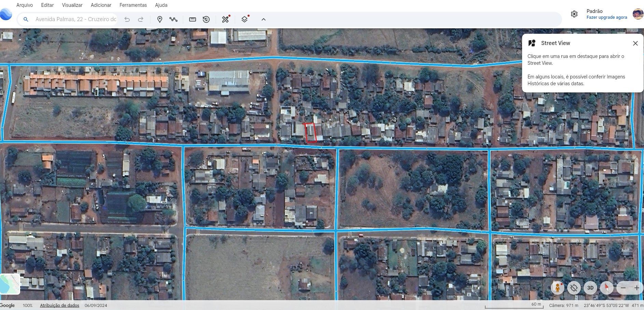Collapse the toolbar with the chevron

264,19
